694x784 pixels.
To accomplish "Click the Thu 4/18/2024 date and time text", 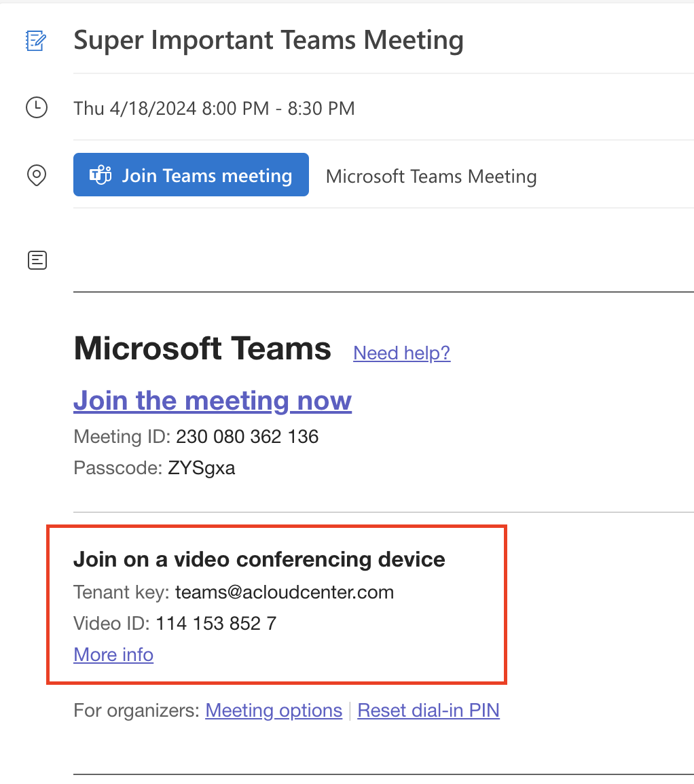I will click(x=214, y=108).
